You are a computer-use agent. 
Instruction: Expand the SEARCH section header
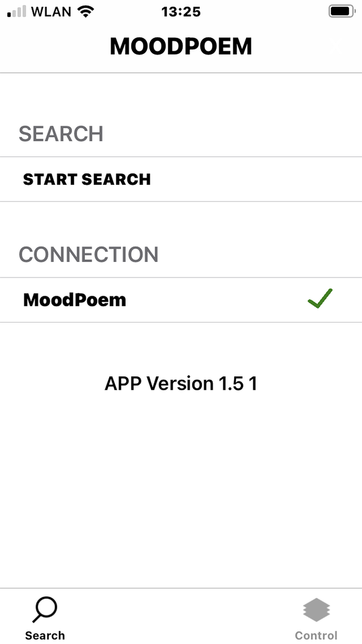[x=61, y=134]
